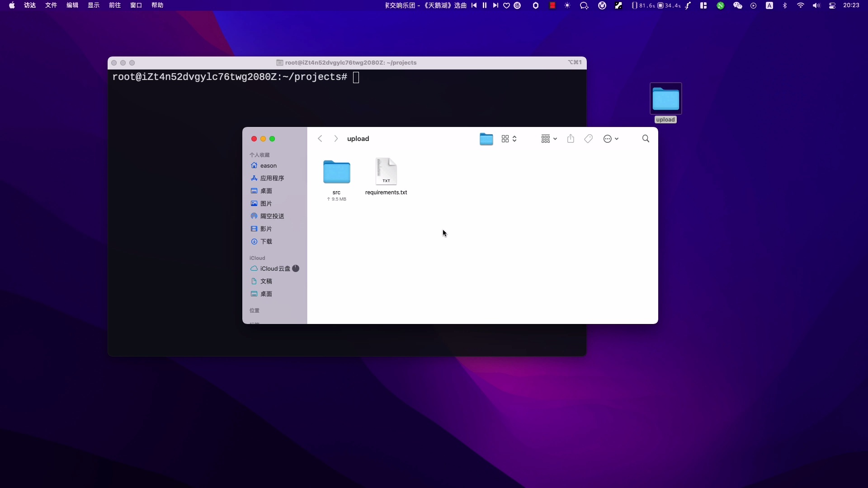Select the requirements.txt file

[x=386, y=172]
